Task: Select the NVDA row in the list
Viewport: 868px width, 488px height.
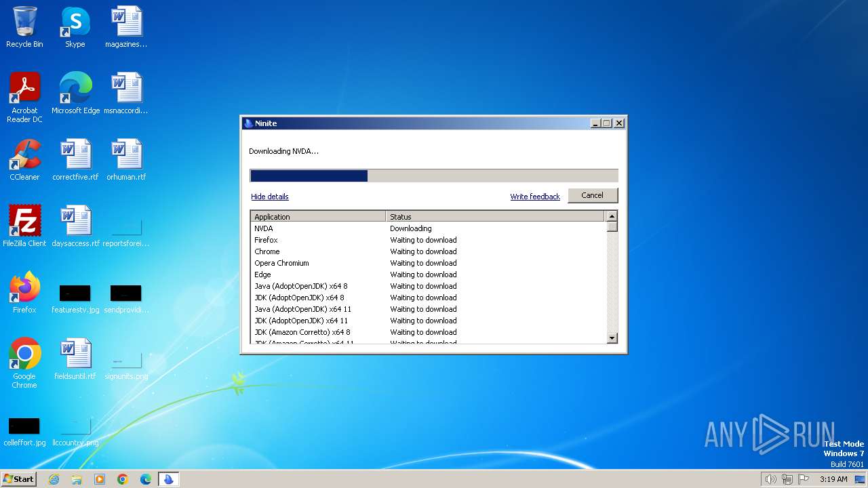Action: [428, 228]
